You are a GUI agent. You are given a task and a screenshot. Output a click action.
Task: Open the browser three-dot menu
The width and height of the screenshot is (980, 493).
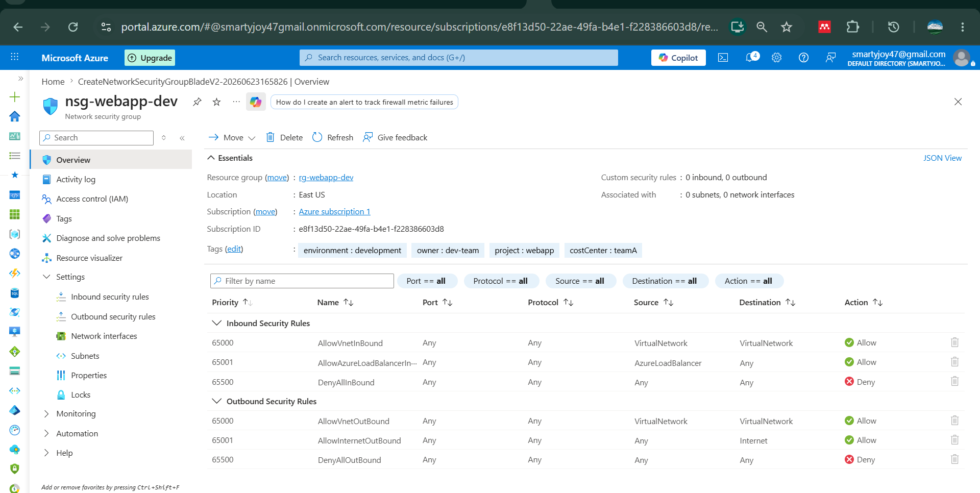pyautogui.click(x=963, y=27)
